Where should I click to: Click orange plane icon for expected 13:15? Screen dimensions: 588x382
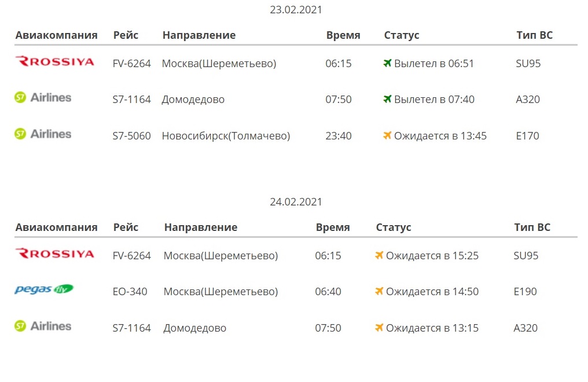(x=379, y=328)
